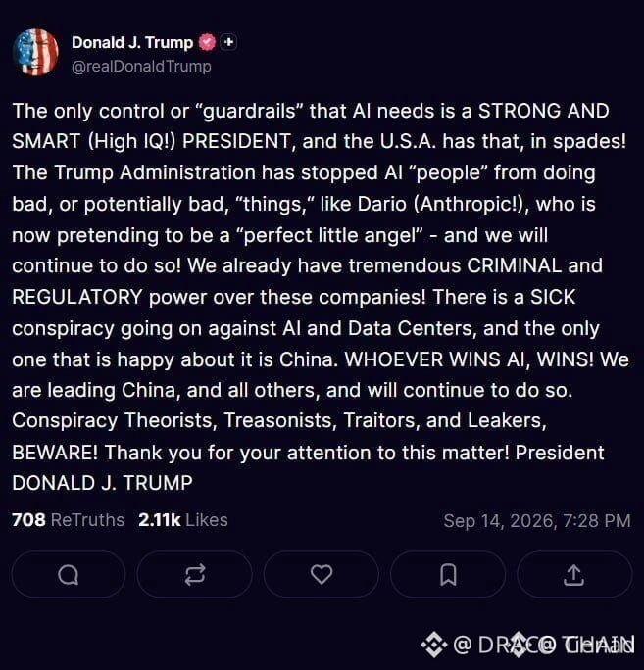The height and width of the screenshot is (670, 644).
Task: ReTruth this post using the arrows icon
Action: pos(195,574)
